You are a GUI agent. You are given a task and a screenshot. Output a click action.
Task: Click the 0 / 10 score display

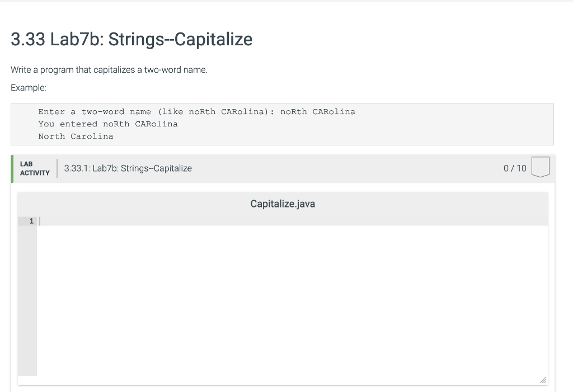(515, 168)
